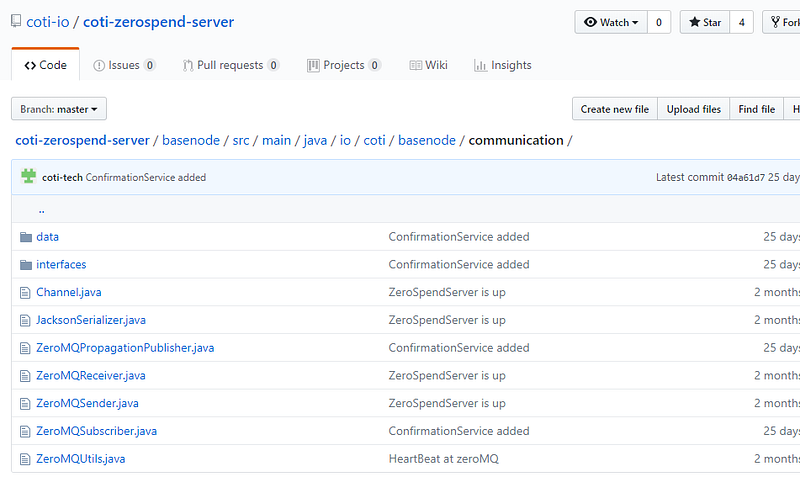Click the JacksonSerializer.java file icon
The height and width of the screenshot is (477, 800).
[26, 321]
